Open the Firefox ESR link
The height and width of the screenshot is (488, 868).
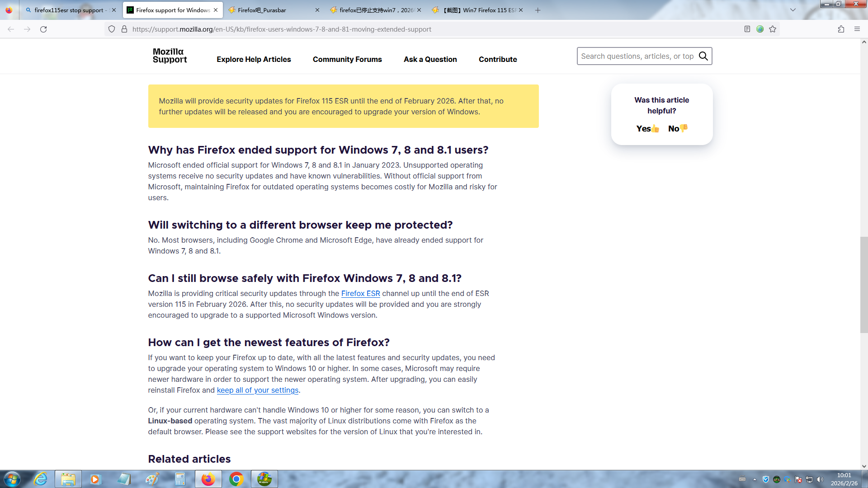pyautogui.click(x=360, y=294)
